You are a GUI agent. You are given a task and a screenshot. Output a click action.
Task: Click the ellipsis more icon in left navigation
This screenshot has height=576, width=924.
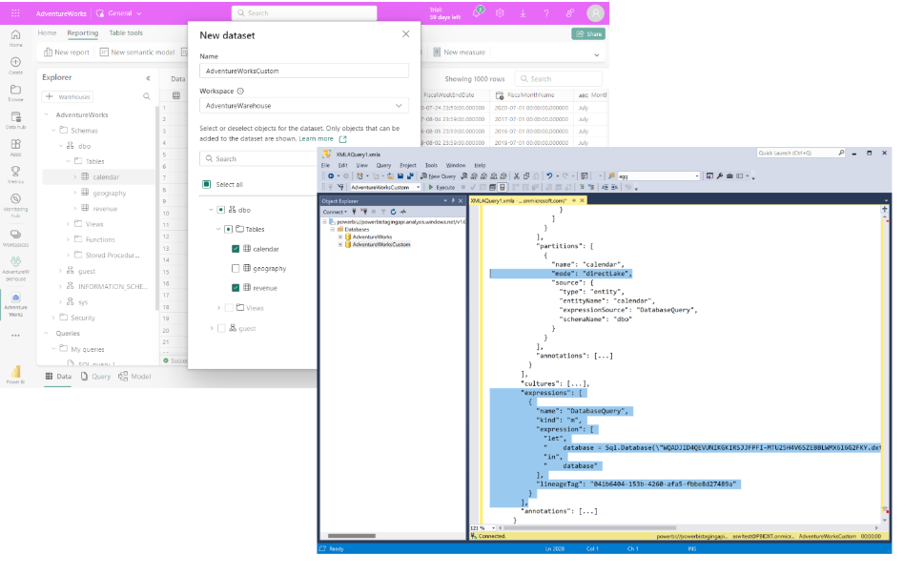[x=16, y=336]
